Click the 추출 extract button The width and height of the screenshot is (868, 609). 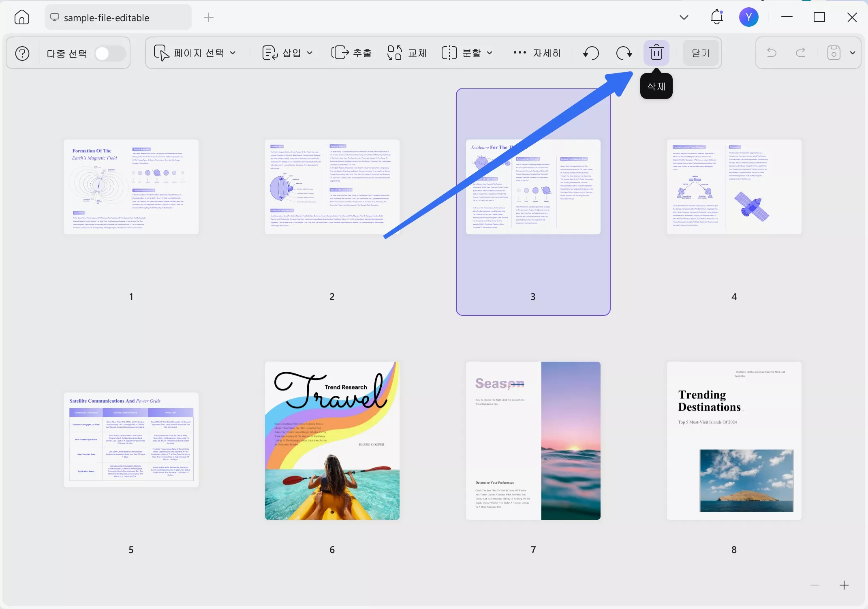351,53
